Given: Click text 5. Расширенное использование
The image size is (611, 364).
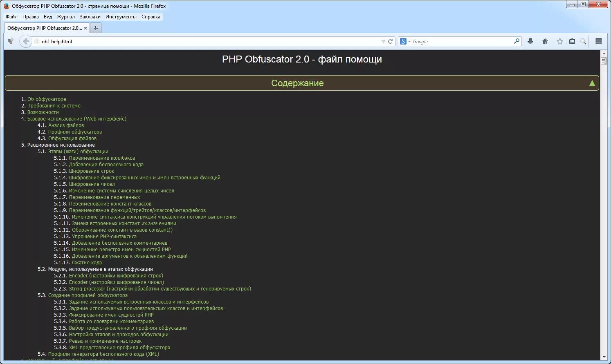Looking at the screenshot, I should [58, 145].
